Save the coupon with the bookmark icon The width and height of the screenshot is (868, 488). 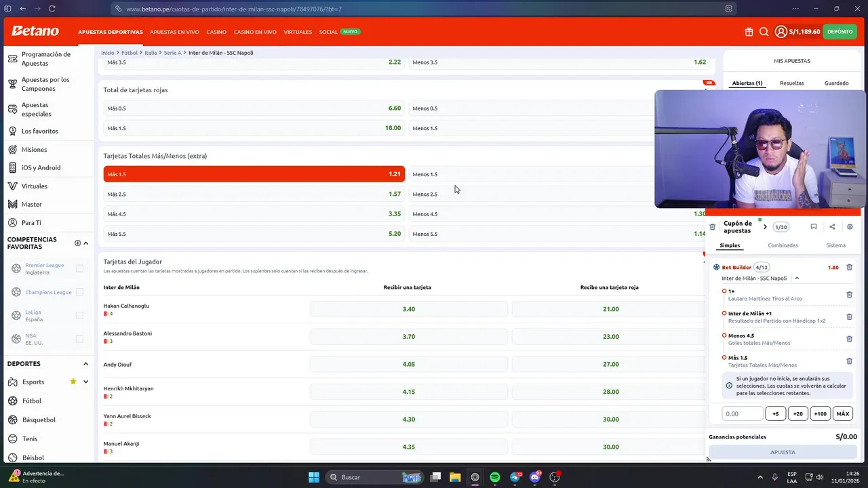pos(814,227)
